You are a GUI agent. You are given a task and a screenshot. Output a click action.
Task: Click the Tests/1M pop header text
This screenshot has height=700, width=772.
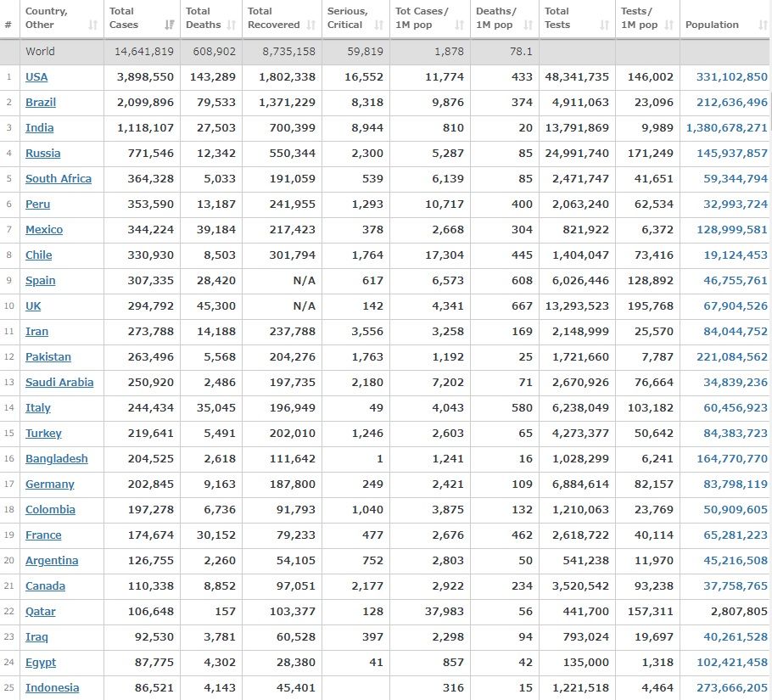(x=639, y=18)
